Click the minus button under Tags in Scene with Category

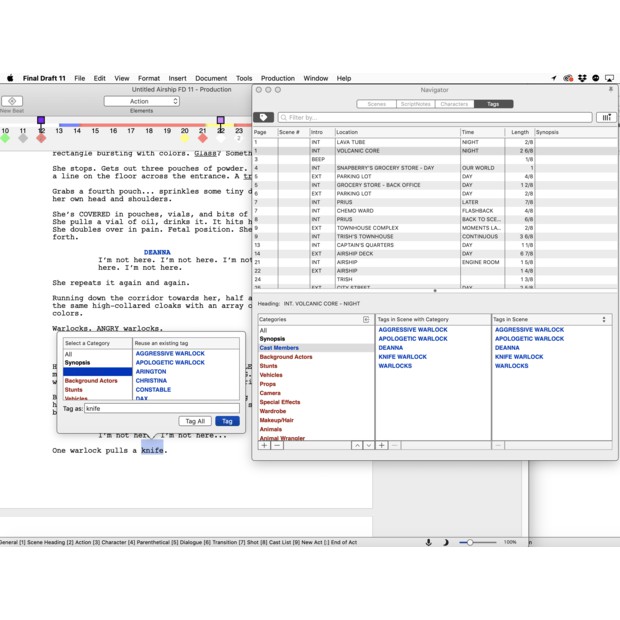click(394, 445)
